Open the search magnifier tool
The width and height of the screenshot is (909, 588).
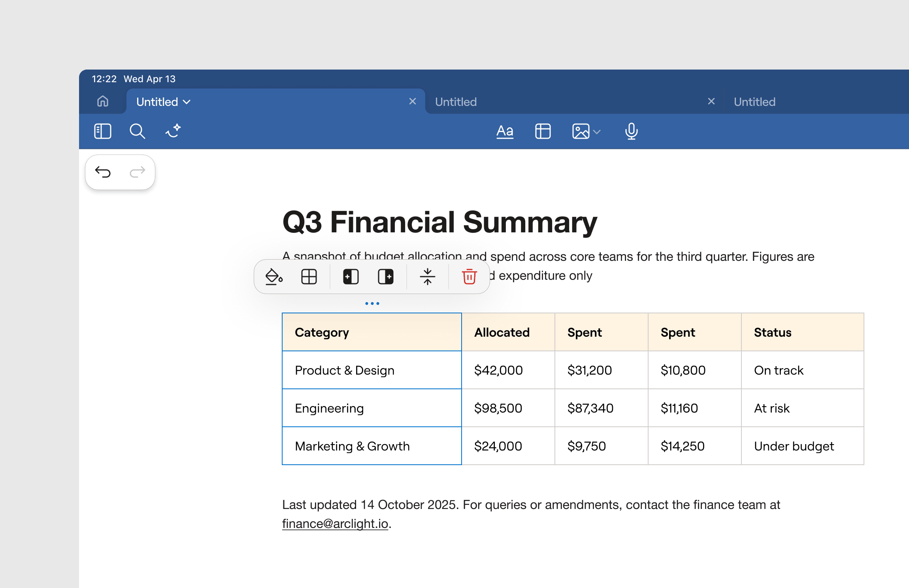tap(137, 131)
